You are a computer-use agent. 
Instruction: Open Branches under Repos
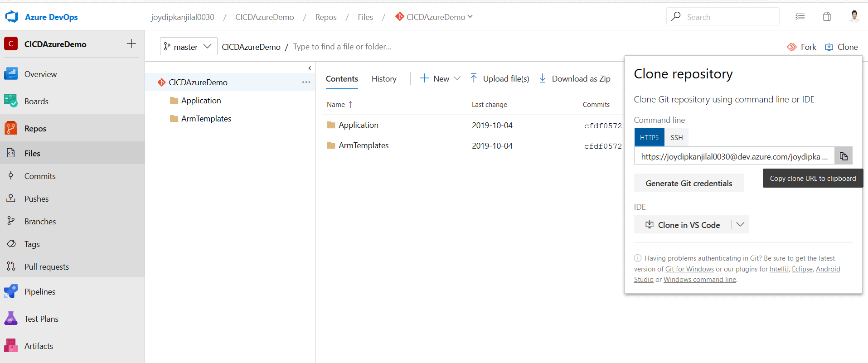click(73, 221)
